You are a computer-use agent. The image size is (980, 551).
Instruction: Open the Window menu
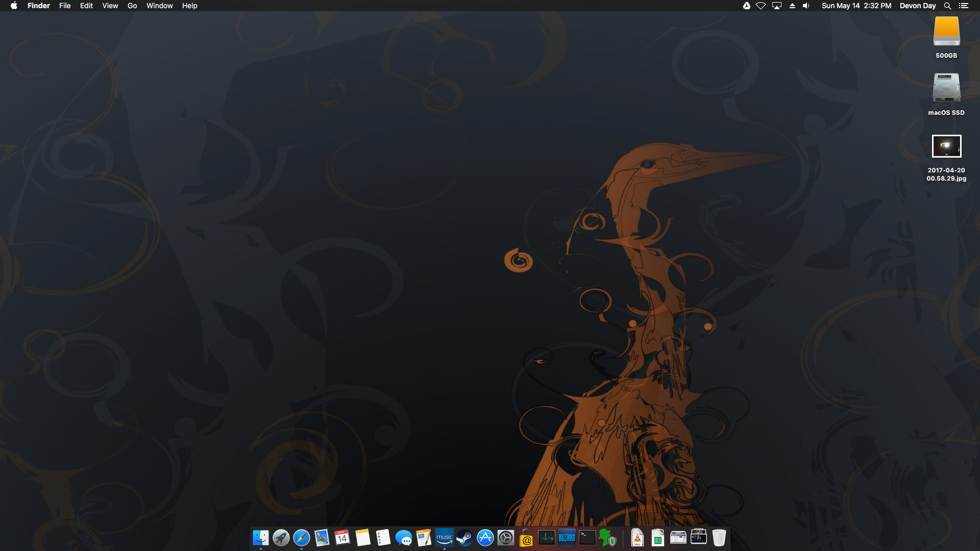(159, 6)
